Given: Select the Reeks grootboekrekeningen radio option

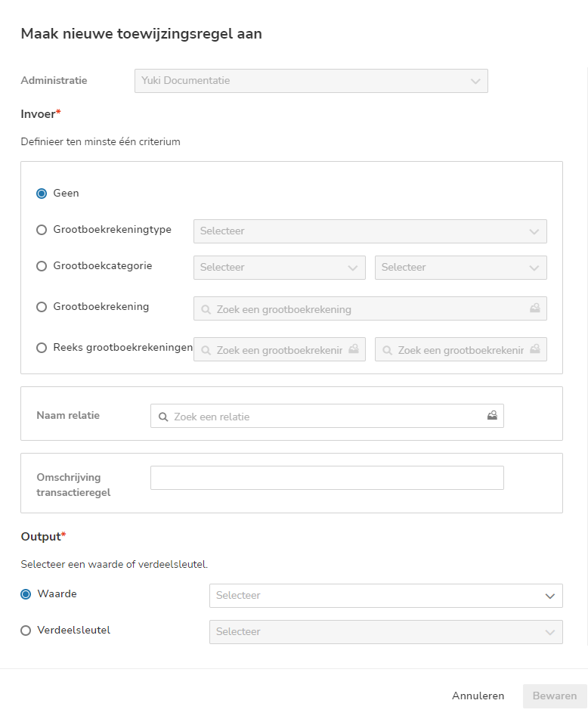Looking at the screenshot, I should tap(42, 348).
